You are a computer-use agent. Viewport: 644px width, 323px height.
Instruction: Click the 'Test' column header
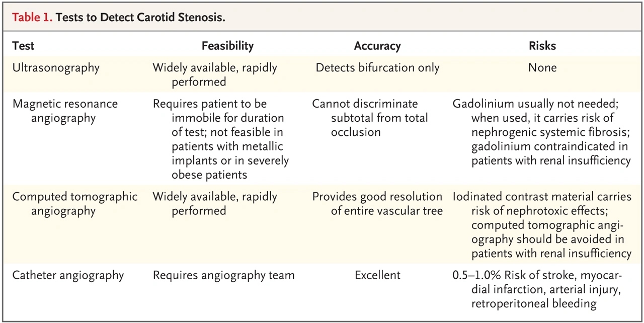coord(24,46)
